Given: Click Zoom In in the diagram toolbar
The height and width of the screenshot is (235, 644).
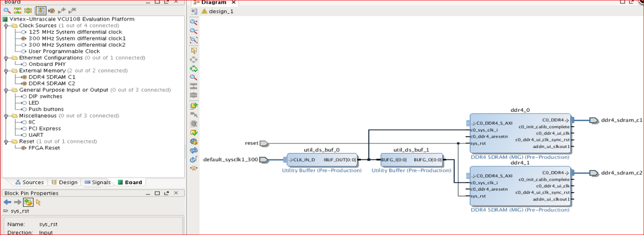Looking at the screenshot, I should pyautogui.click(x=194, y=22).
